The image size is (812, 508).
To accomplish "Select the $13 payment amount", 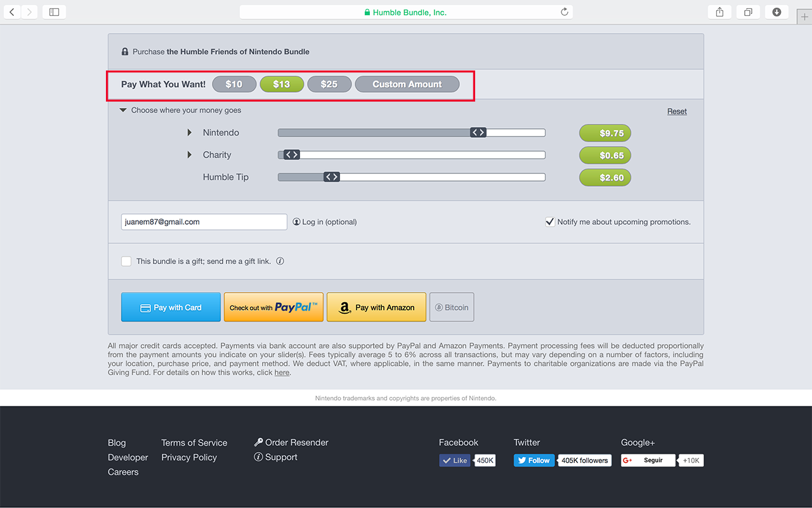I will coord(282,84).
